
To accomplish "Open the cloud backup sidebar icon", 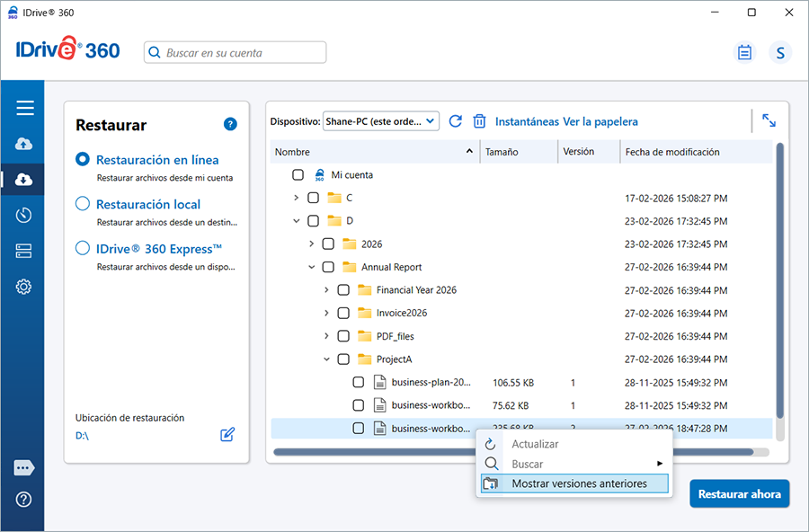I will 24,144.
